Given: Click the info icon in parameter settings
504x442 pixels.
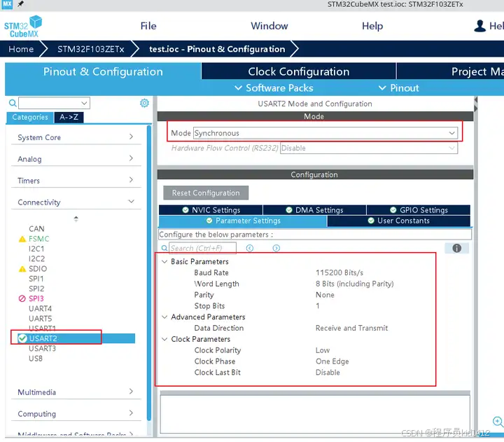Looking at the screenshot, I should coord(456,248).
